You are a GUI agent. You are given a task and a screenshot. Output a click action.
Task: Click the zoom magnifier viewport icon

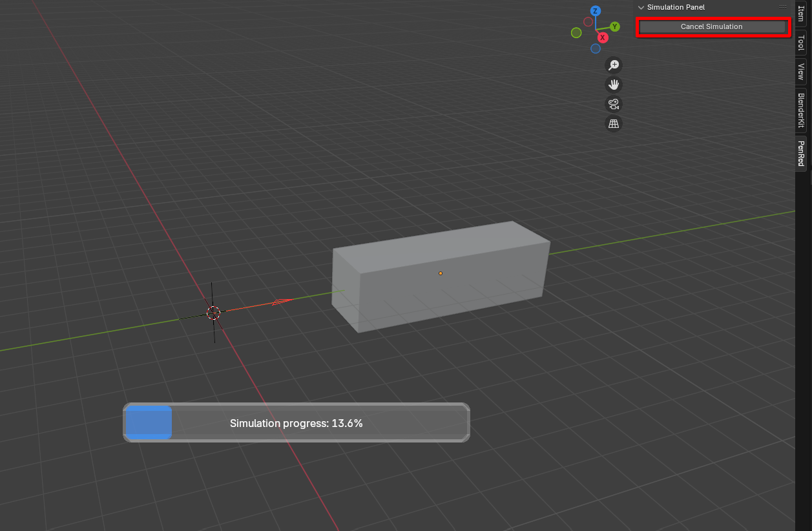coord(614,65)
